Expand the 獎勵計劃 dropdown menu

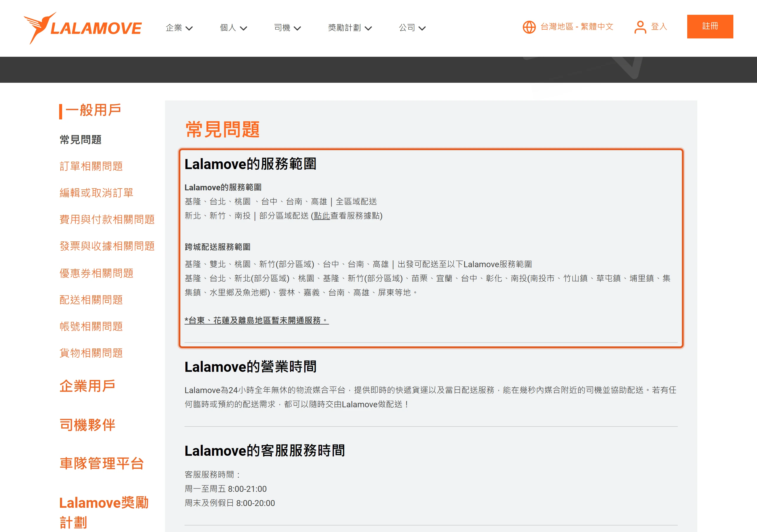pyautogui.click(x=350, y=28)
